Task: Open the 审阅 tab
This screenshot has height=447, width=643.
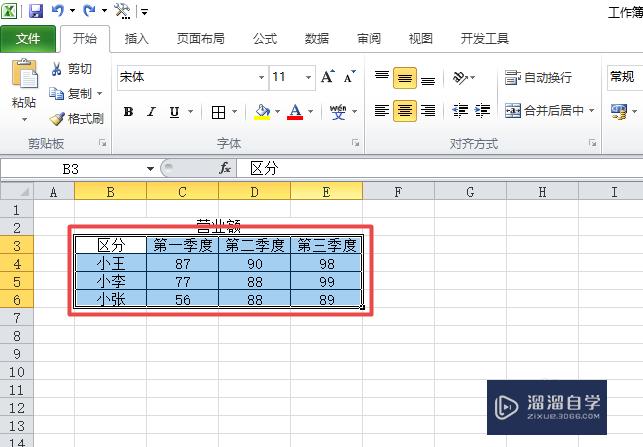Action: click(369, 39)
